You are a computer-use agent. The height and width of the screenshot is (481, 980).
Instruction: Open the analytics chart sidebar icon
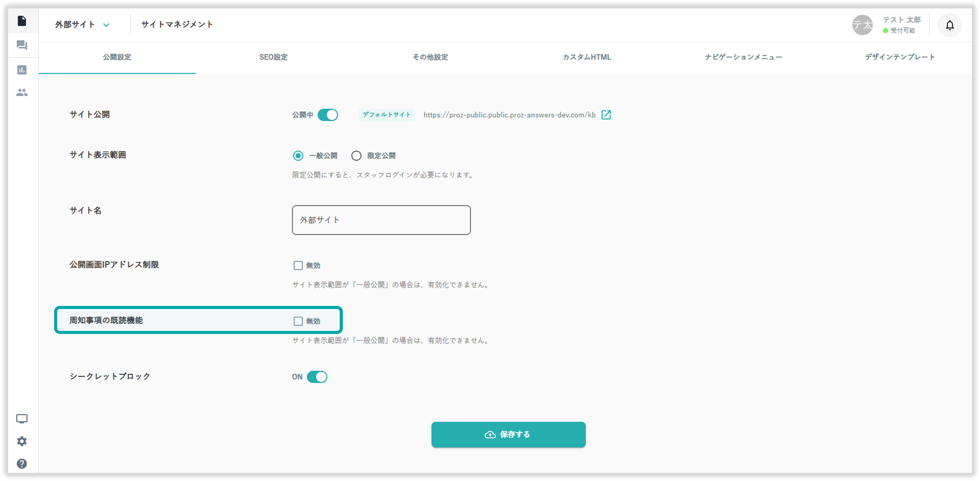click(x=22, y=70)
